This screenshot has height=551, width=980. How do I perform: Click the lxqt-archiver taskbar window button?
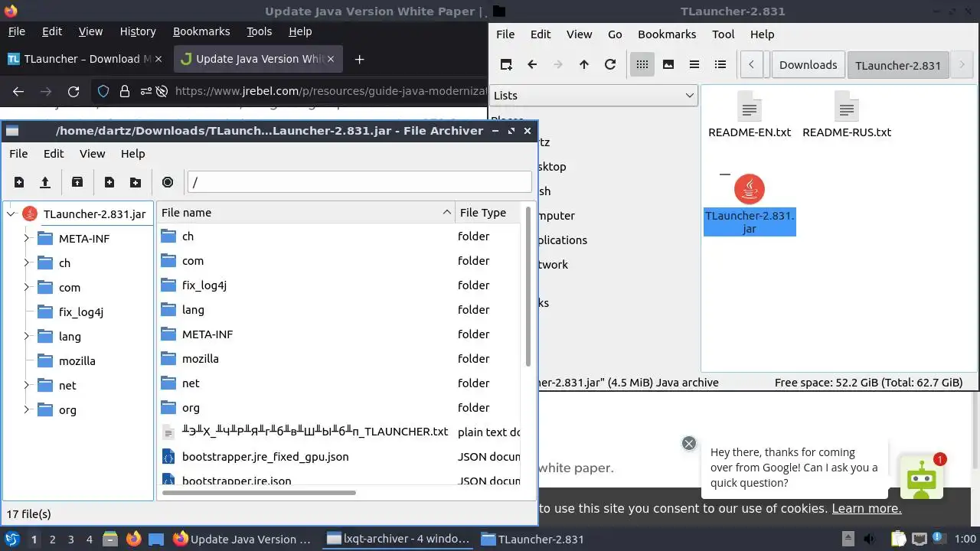point(398,540)
